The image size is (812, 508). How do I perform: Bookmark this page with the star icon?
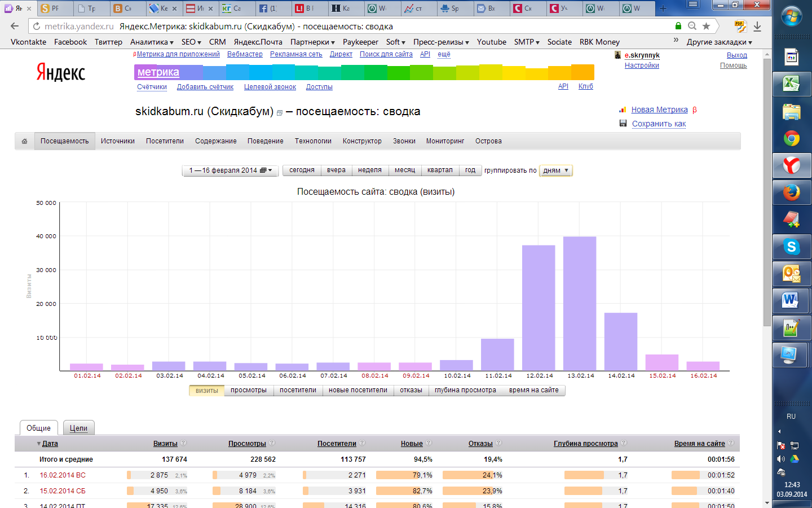pos(706,26)
